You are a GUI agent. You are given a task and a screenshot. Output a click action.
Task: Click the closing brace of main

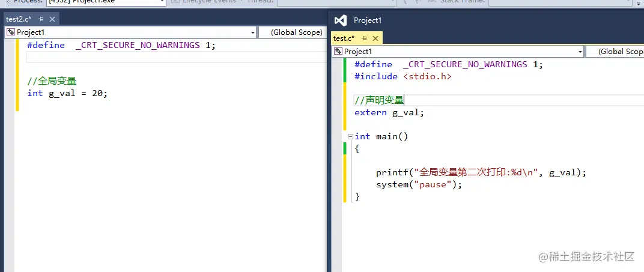357,196
